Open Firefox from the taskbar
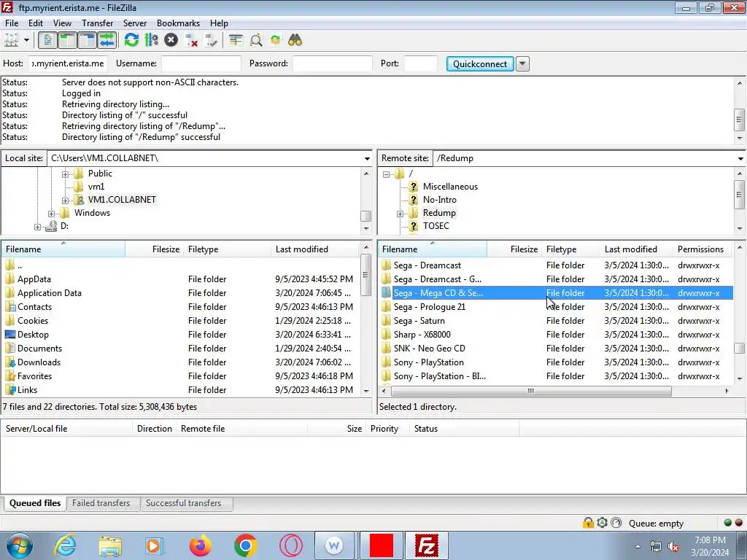The width and height of the screenshot is (747, 560). (201, 545)
